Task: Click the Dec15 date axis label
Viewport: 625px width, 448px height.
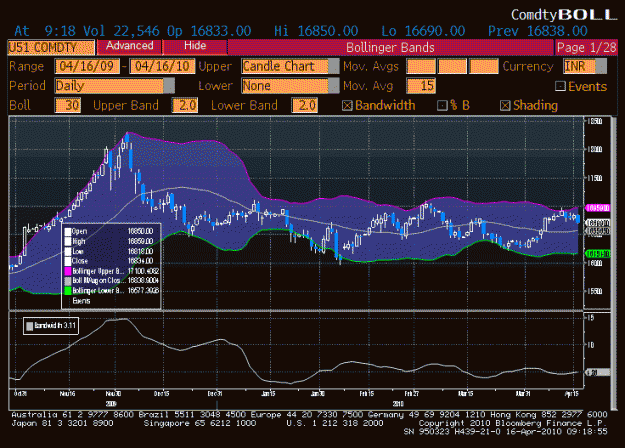Action: pos(161,394)
